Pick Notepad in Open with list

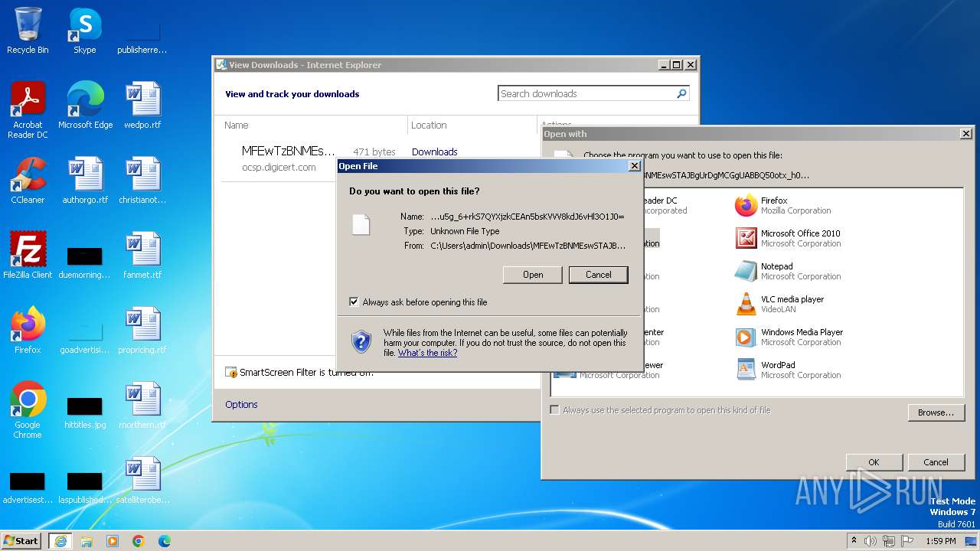pos(789,271)
